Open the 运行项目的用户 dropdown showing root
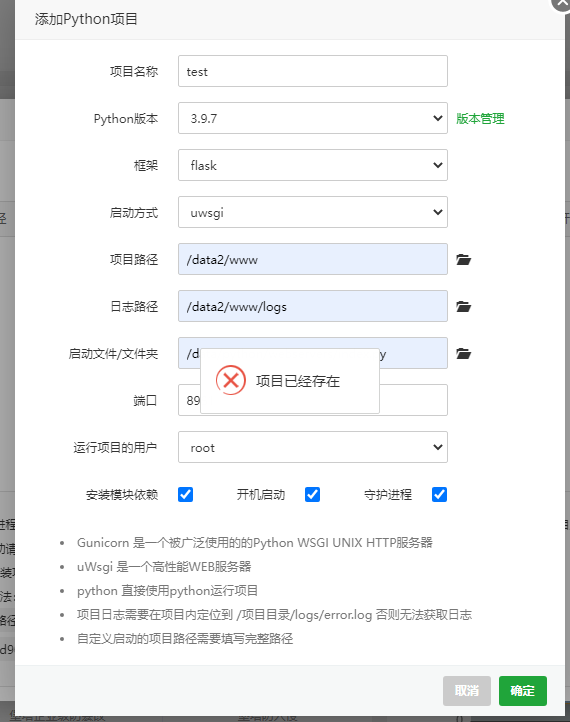Screen dimensions: 570x722 point(313,448)
